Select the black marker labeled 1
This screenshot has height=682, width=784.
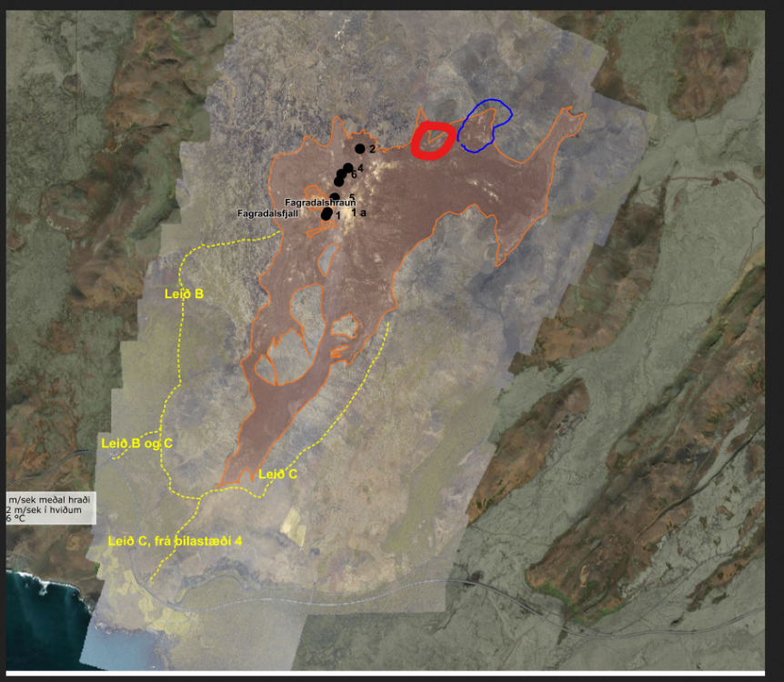click(327, 214)
